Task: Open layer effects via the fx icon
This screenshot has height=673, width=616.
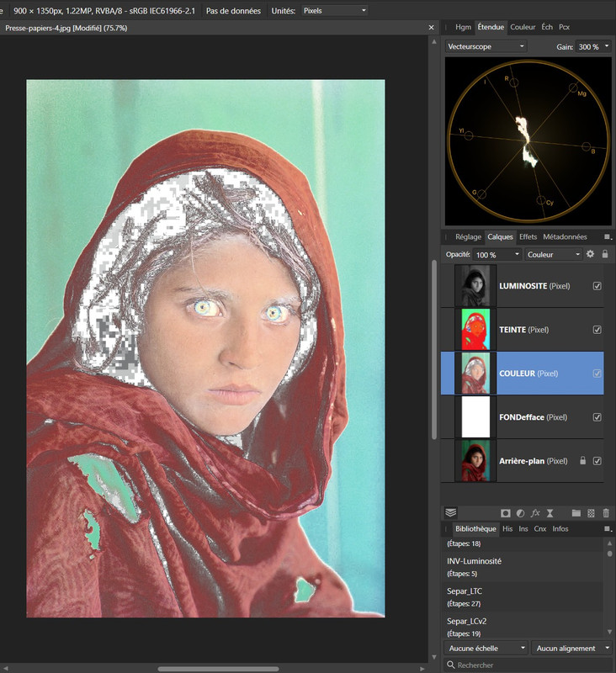Action: click(x=535, y=513)
